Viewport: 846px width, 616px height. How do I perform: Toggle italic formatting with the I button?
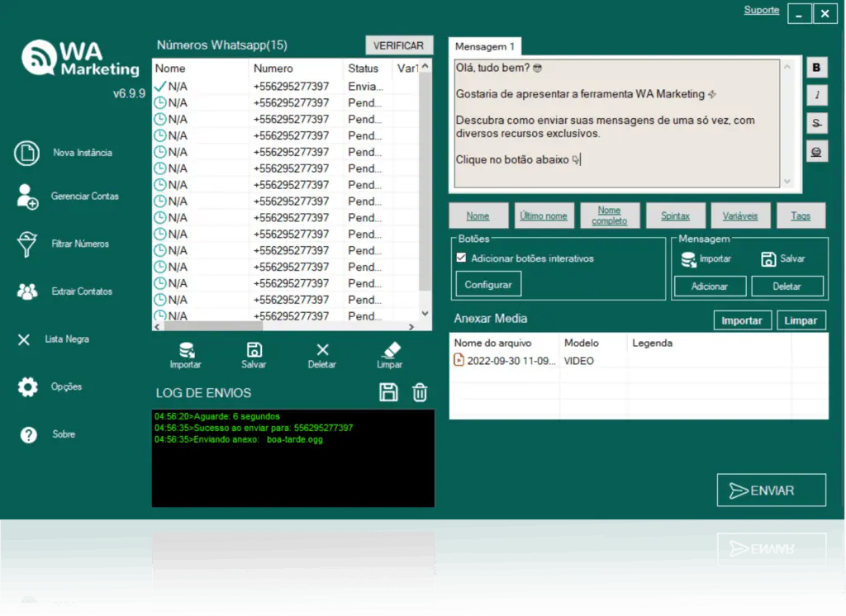[817, 96]
